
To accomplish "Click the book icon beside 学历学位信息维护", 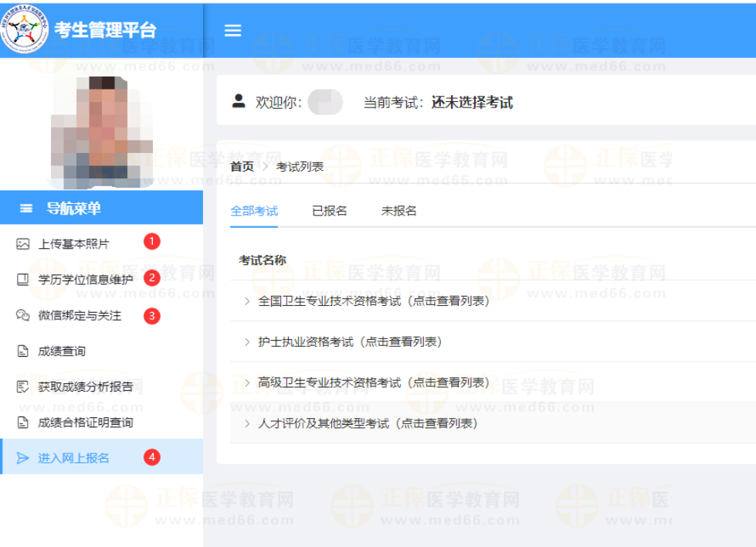I will (x=22, y=280).
